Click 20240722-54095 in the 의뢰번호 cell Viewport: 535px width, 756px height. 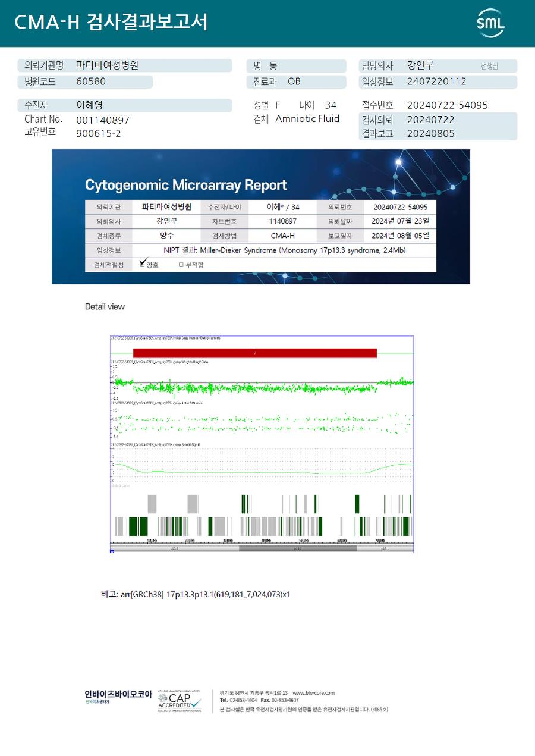pyautogui.click(x=401, y=207)
